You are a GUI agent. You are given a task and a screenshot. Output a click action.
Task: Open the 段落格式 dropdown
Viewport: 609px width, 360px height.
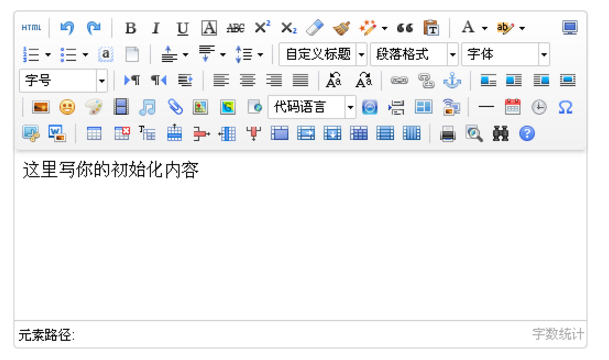tap(414, 54)
